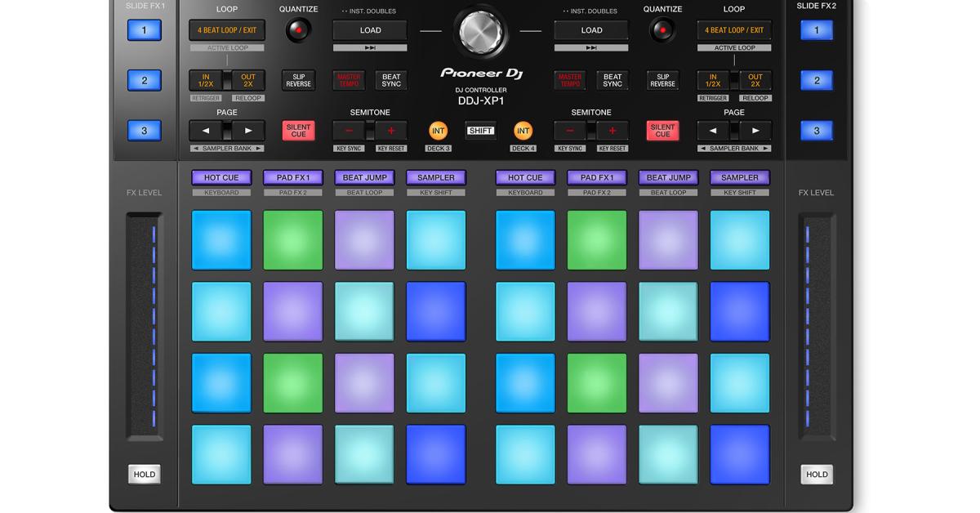Tap the left deck PAGE right arrow

coord(248,130)
